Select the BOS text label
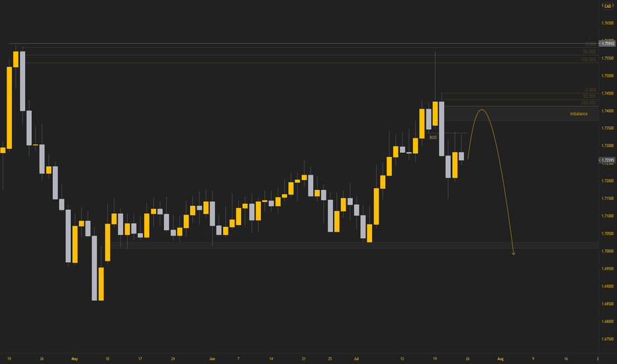The height and width of the screenshot is (364, 617). tap(433, 138)
